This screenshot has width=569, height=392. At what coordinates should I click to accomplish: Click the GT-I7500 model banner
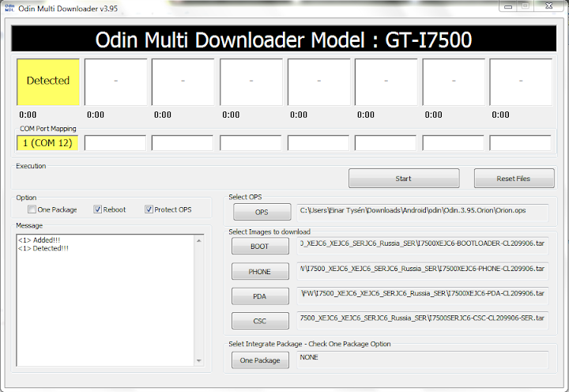click(284, 39)
